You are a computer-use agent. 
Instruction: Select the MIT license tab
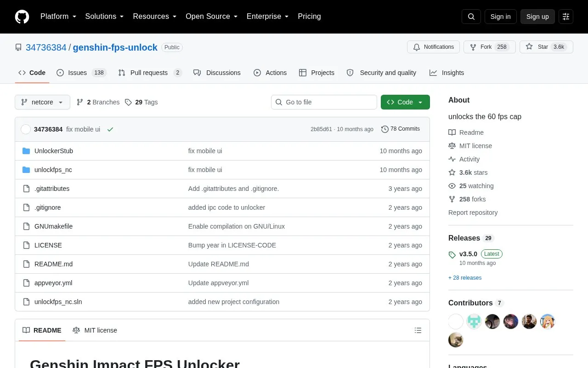coord(95,330)
